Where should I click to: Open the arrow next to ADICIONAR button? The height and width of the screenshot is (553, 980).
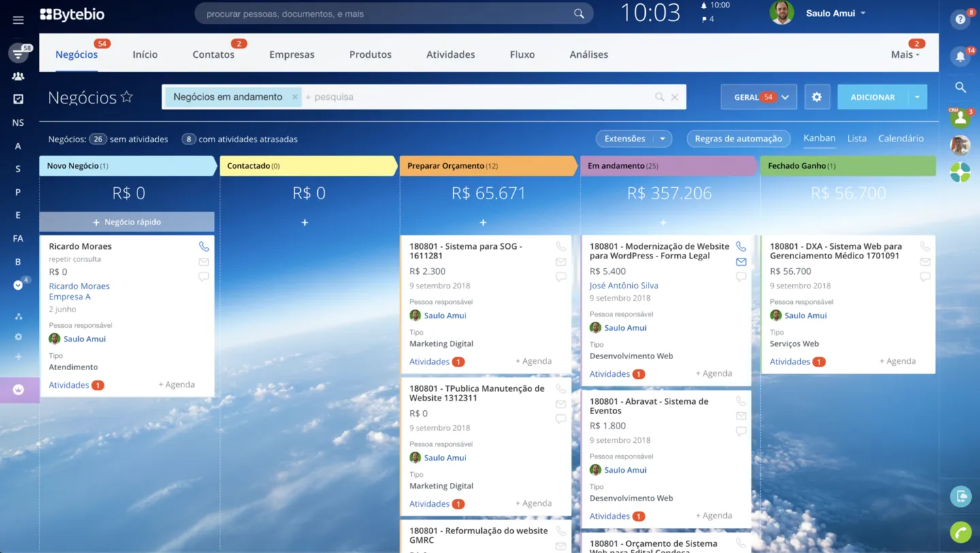(x=917, y=97)
